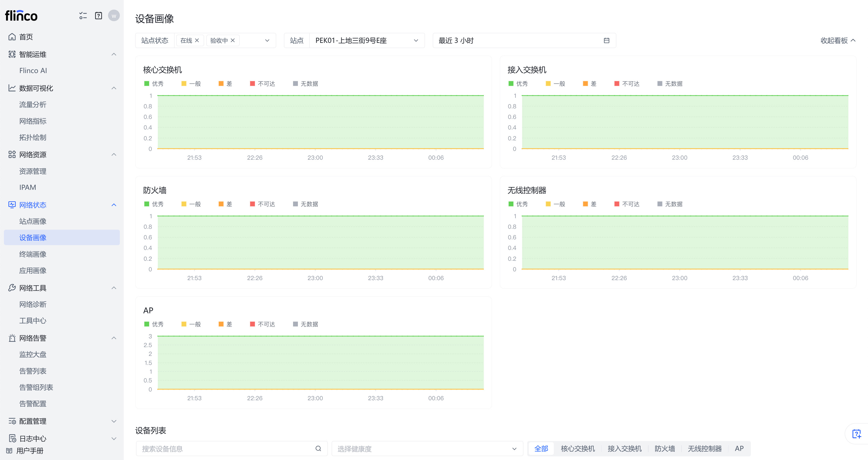
Task: Toggle the 不可达 legend in 防火墙 chart
Action: 263,204
